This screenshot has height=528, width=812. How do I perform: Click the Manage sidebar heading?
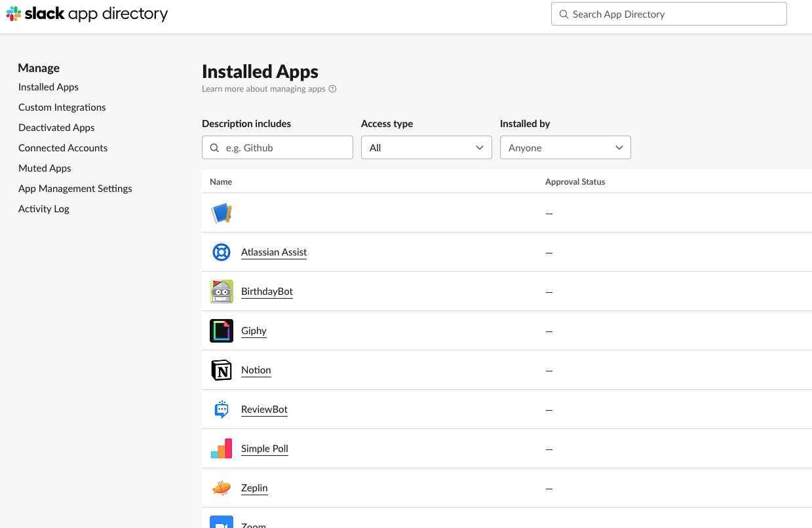click(39, 68)
